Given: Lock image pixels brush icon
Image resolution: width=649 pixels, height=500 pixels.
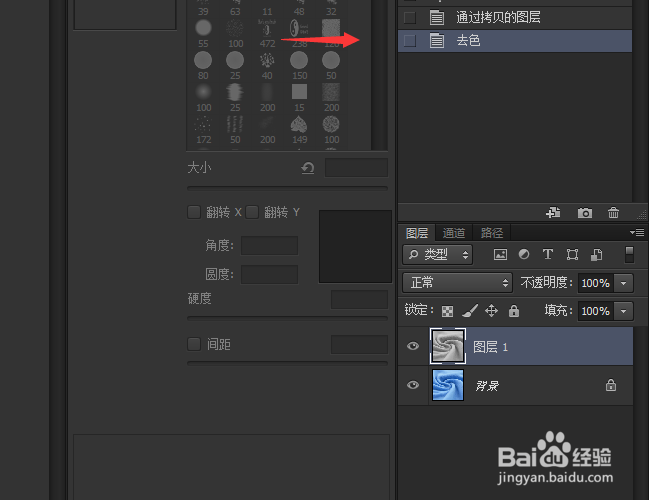Looking at the screenshot, I should 469,310.
